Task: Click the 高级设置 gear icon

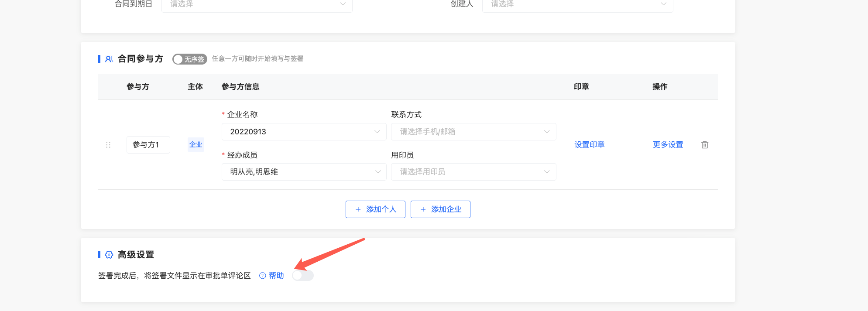Action: tap(109, 255)
